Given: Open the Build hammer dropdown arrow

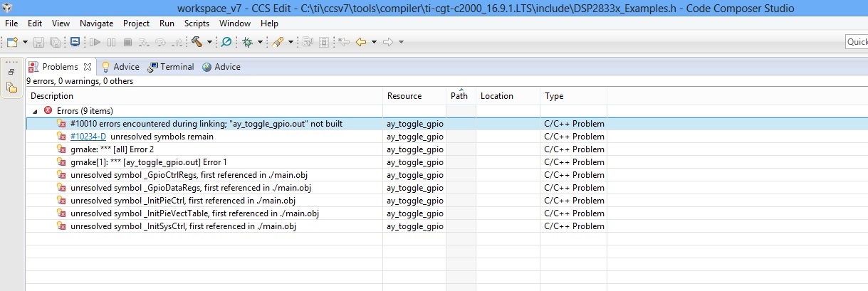Looking at the screenshot, I should click(209, 43).
